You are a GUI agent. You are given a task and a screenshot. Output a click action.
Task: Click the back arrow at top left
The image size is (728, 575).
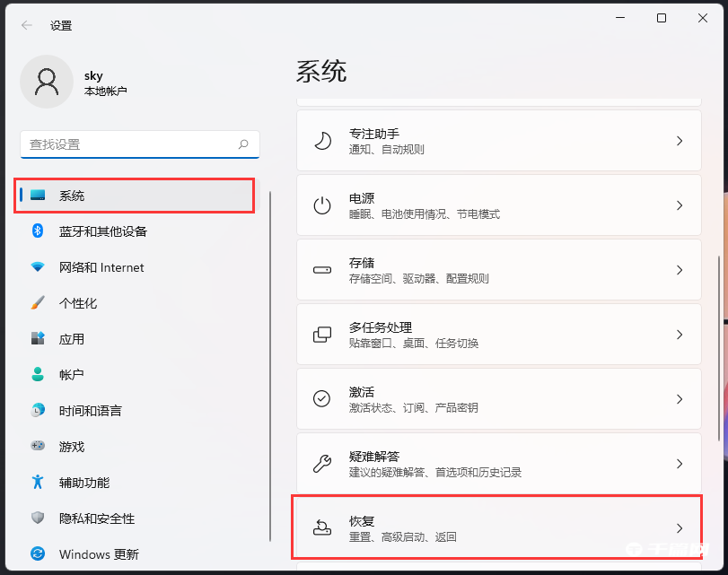click(25, 25)
